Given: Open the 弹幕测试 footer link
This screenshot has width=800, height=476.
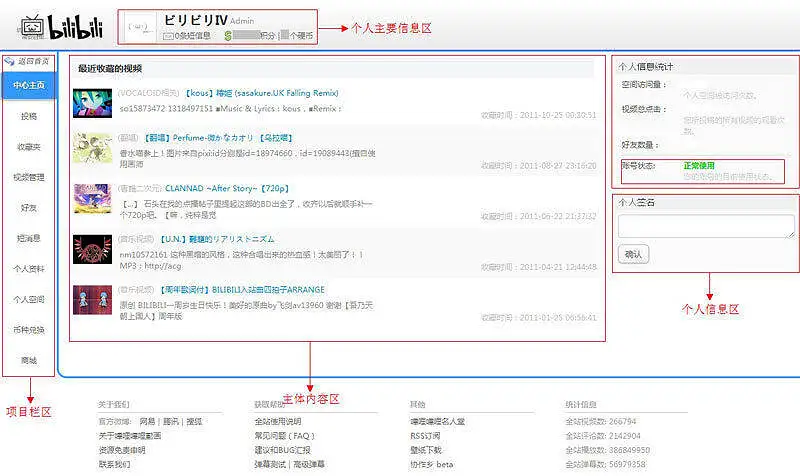Looking at the screenshot, I should click(x=270, y=464).
